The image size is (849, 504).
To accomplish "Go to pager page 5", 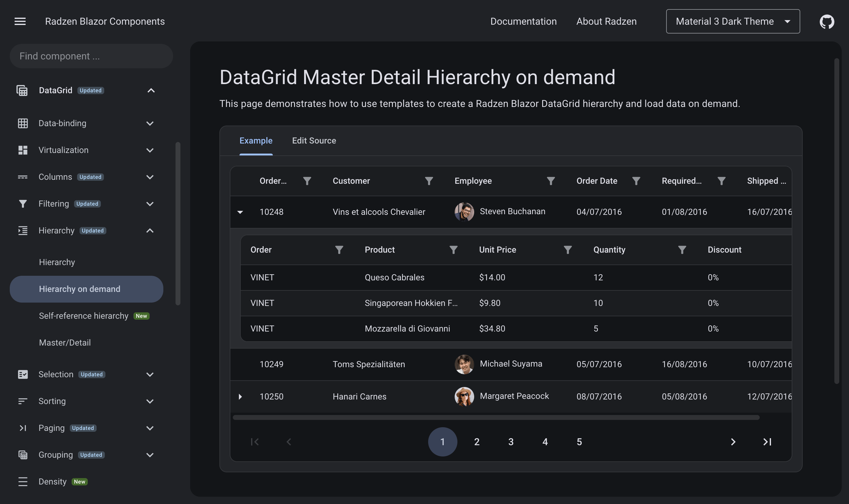I will [x=579, y=442].
